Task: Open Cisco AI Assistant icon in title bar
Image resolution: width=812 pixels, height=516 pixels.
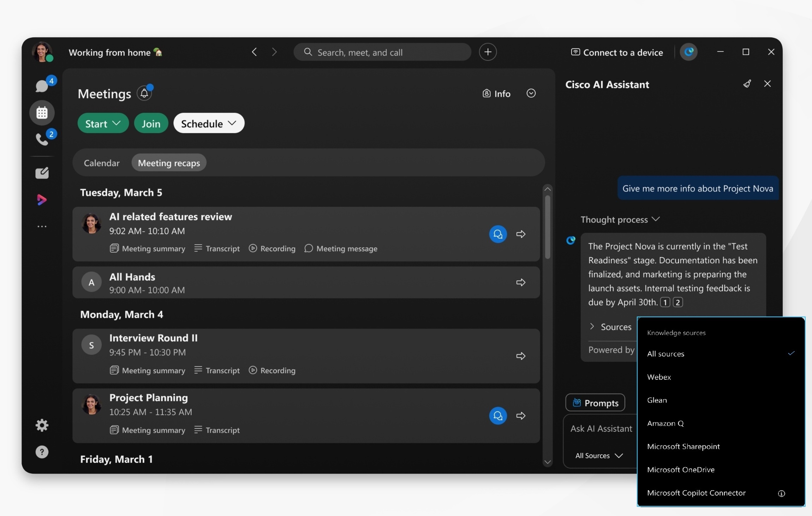Action: [689, 52]
